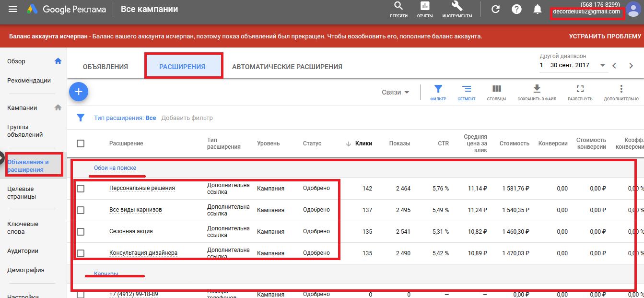Click the expand 'Развернуть' icon
The image size is (644, 298).
tap(580, 89)
